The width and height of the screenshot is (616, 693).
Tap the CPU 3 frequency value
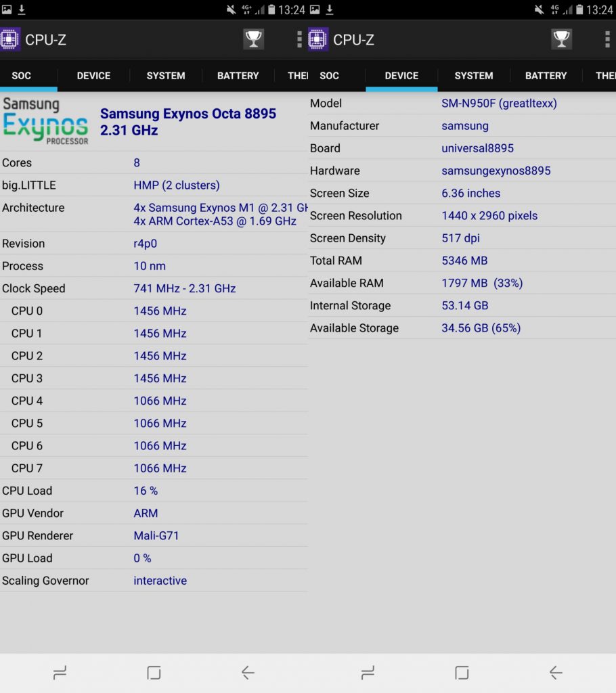click(160, 378)
